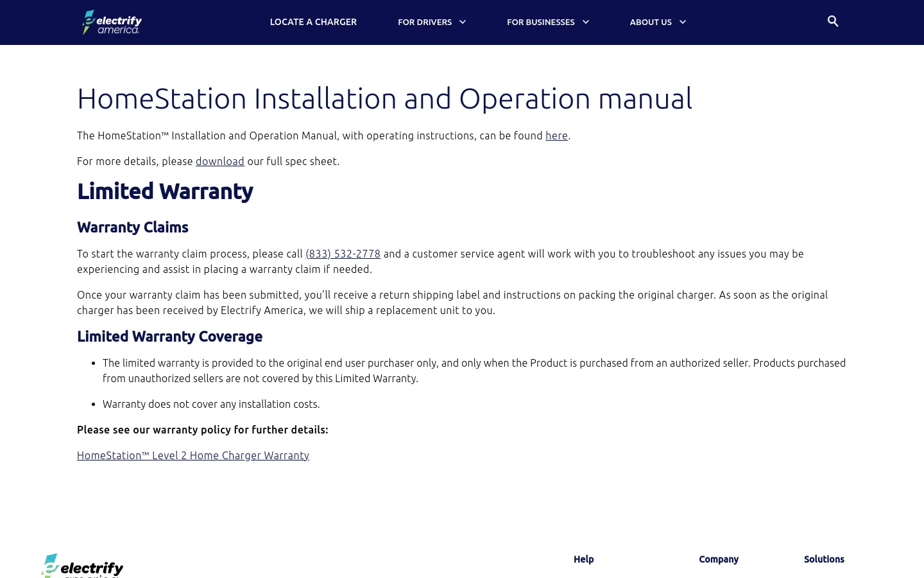The height and width of the screenshot is (578, 924).
Task: Open HomeStation Level 2 Home Charger Warranty link
Action: pyautogui.click(x=193, y=455)
